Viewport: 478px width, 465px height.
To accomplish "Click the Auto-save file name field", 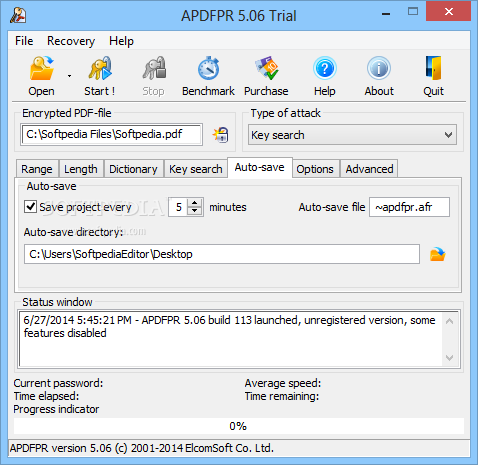I will [409, 207].
